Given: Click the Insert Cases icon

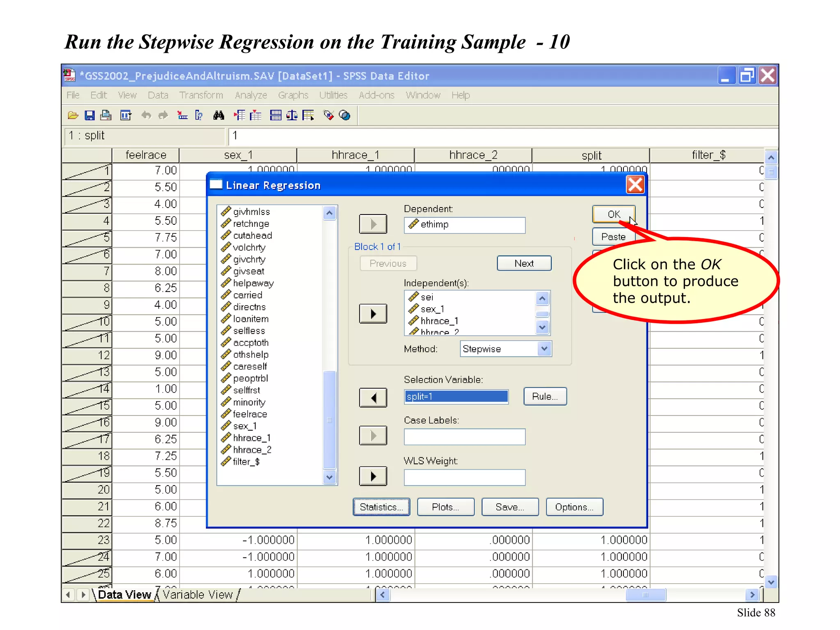Looking at the screenshot, I should 240,116.
